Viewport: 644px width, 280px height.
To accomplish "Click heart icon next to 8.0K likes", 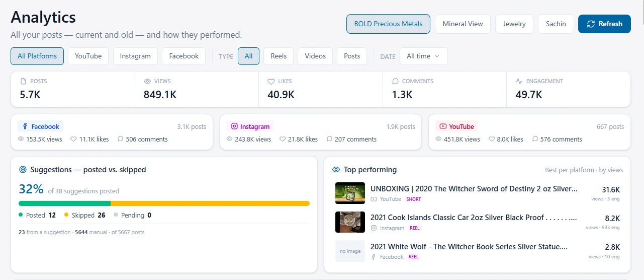I will click(492, 139).
